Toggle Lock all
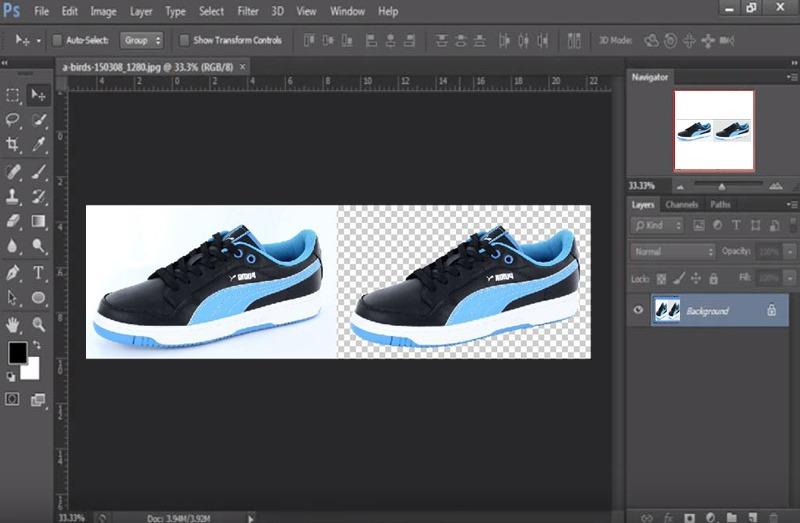 (x=714, y=279)
